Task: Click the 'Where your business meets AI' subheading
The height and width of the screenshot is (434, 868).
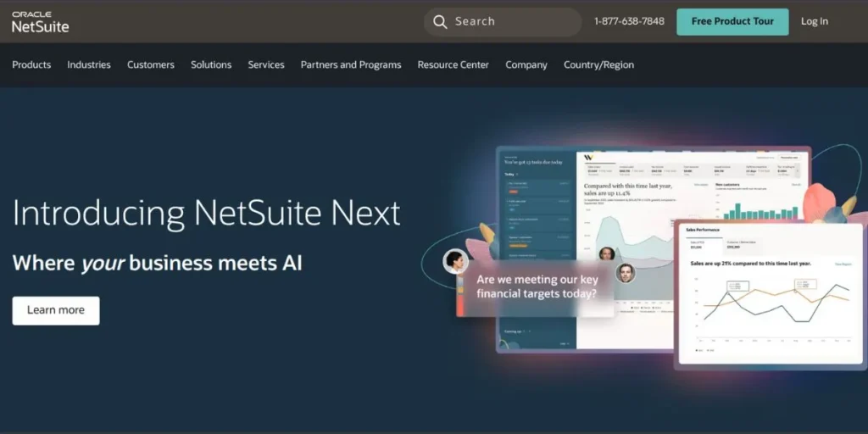Action: point(157,263)
